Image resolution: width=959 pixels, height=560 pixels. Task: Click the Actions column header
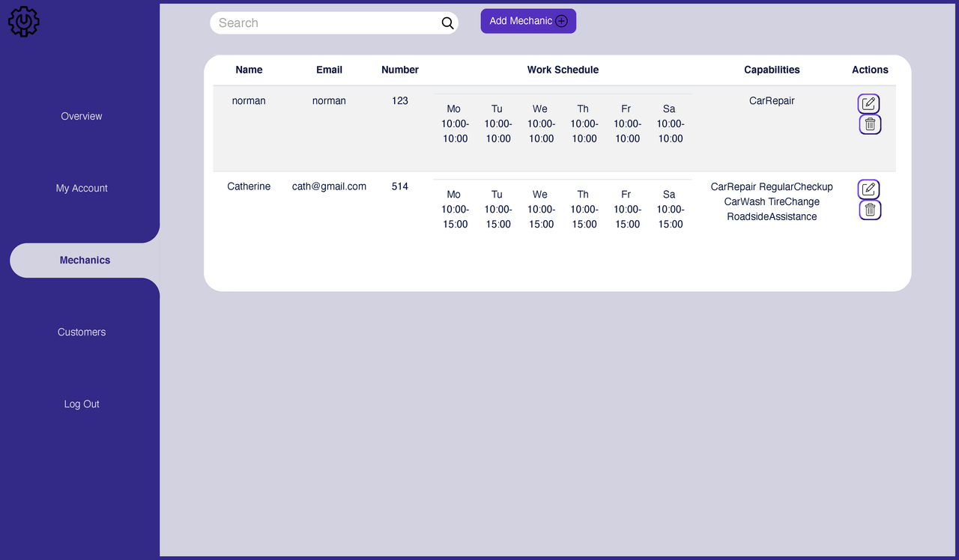click(x=870, y=70)
